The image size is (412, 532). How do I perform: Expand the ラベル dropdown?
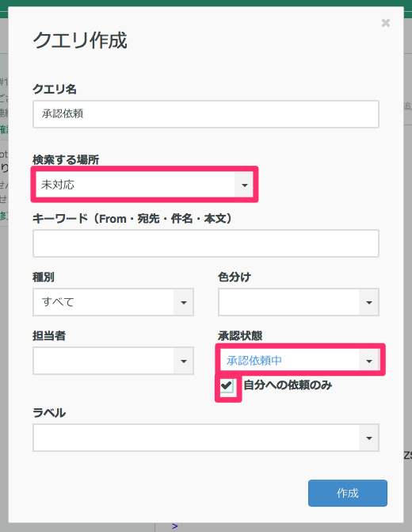[206, 438]
